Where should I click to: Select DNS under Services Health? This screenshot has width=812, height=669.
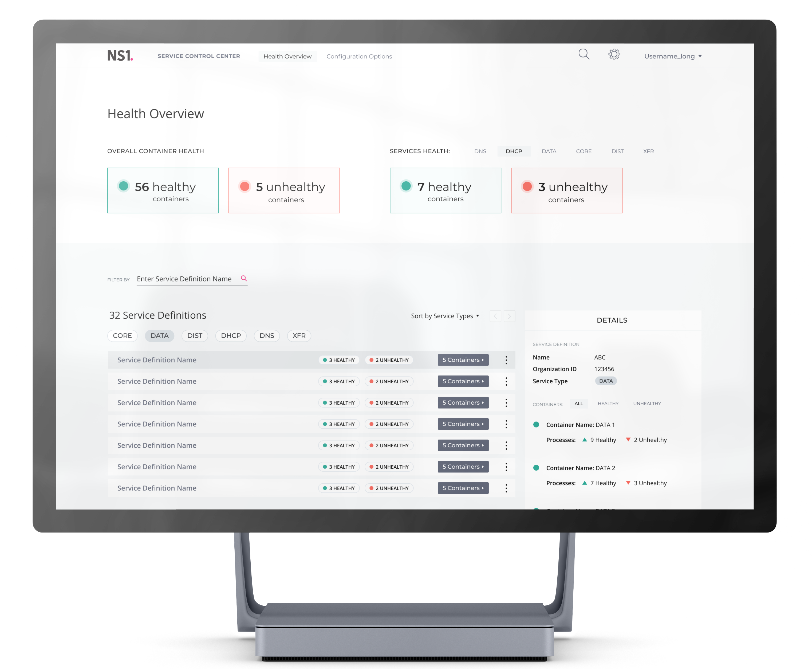pos(480,151)
